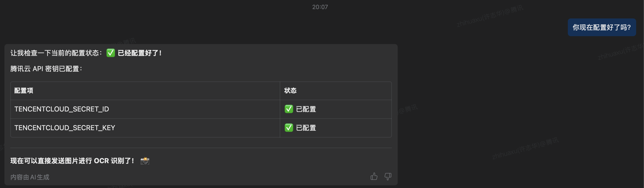Select the TENCENTCLOUD_SECRET_ID cell text
The image size is (644, 188).
(61, 109)
